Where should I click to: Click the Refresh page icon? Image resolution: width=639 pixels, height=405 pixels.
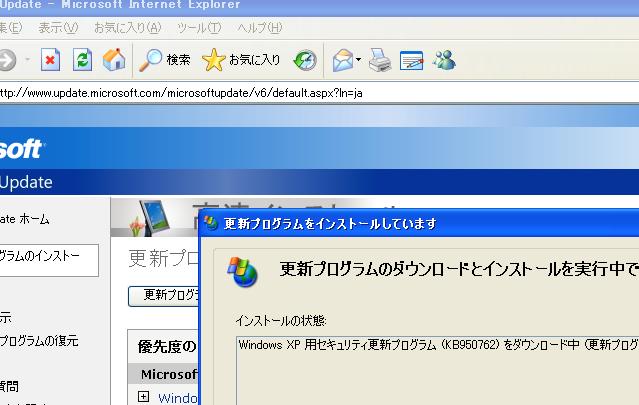82,60
